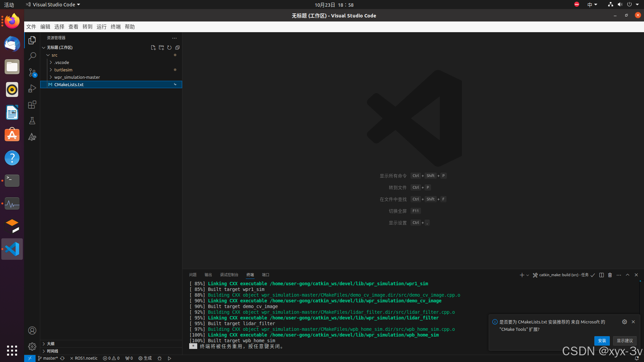Open Terminal from the Ubuntu dock
Viewport: 644px width, 362px height.
point(12,181)
